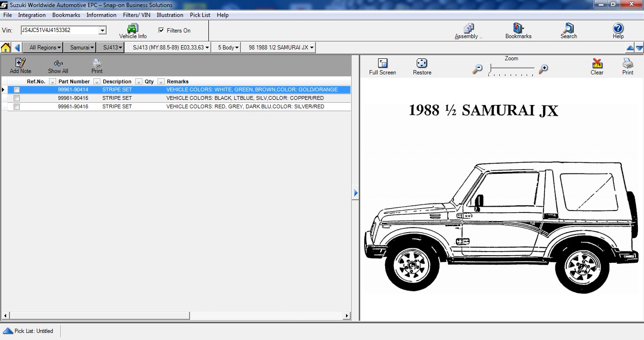Open Bookmarks toolbar icon
Viewport: 644px width, 340px height.
[x=518, y=28]
